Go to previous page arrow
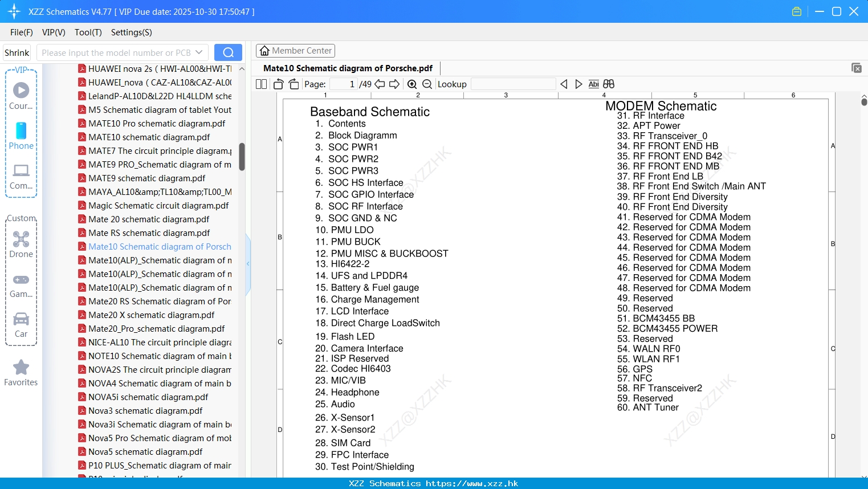868x489 pixels. [380, 84]
